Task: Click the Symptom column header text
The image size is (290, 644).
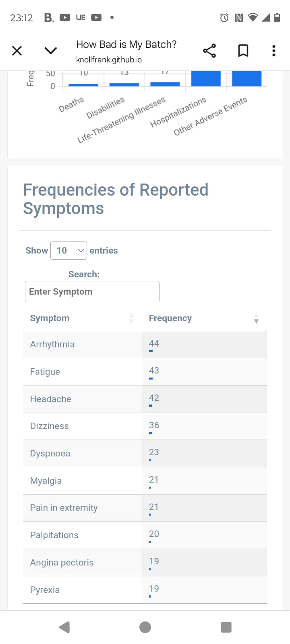Action: click(x=50, y=318)
